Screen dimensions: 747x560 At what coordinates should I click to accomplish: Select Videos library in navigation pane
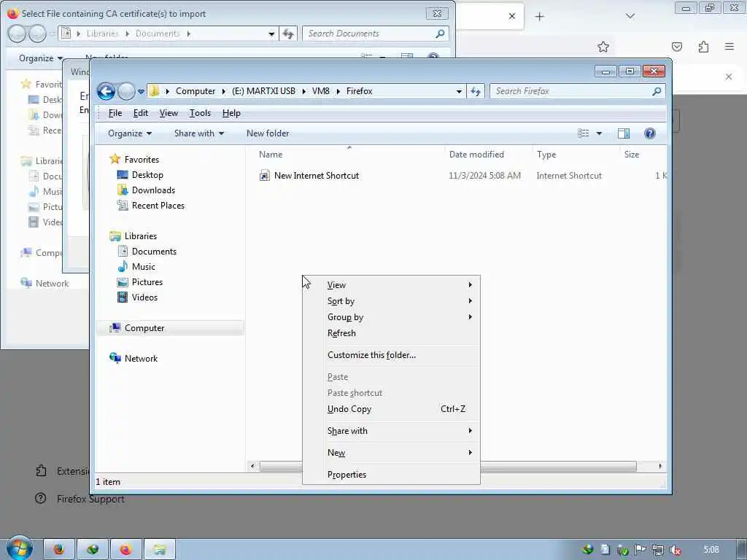coord(144,297)
